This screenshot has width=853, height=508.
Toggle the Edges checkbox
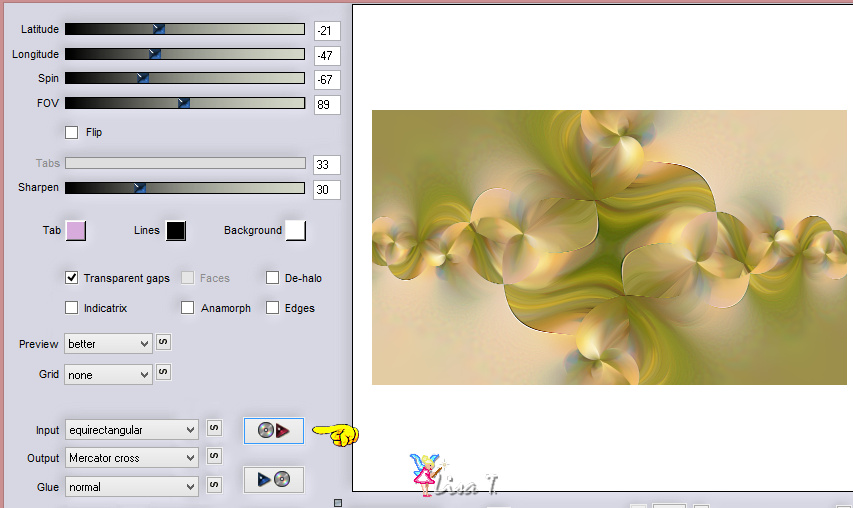[x=272, y=308]
